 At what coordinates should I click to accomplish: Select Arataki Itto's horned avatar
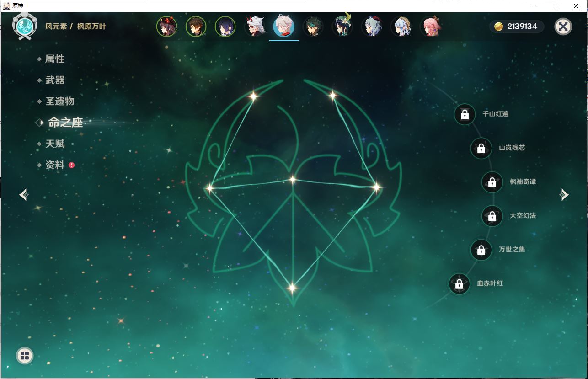click(x=255, y=27)
